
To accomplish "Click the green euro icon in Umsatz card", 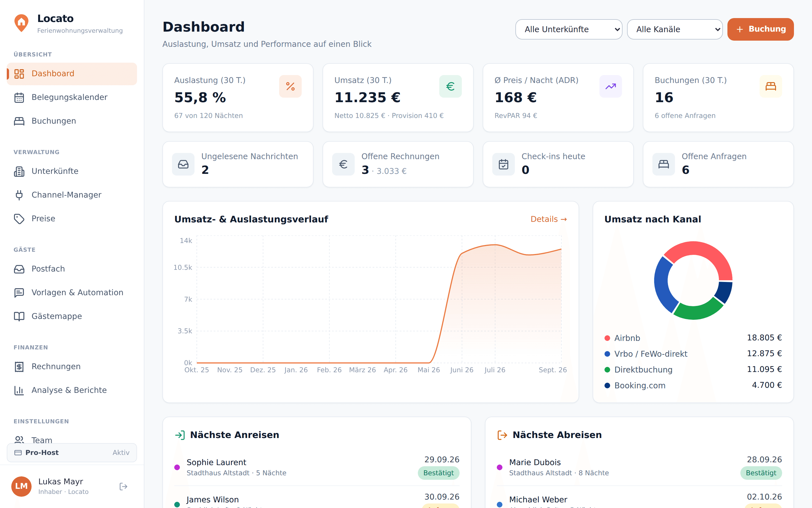I will (x=450, y=86).
